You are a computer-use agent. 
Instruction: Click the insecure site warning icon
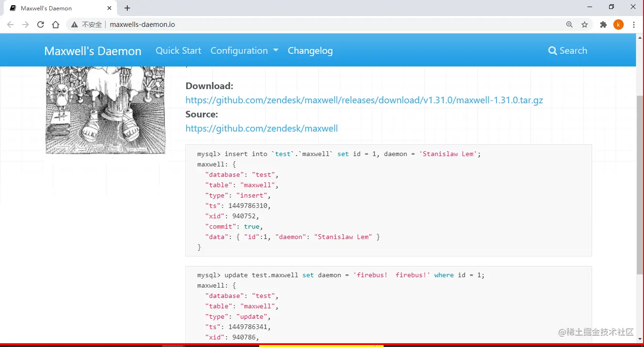(74, 25)
